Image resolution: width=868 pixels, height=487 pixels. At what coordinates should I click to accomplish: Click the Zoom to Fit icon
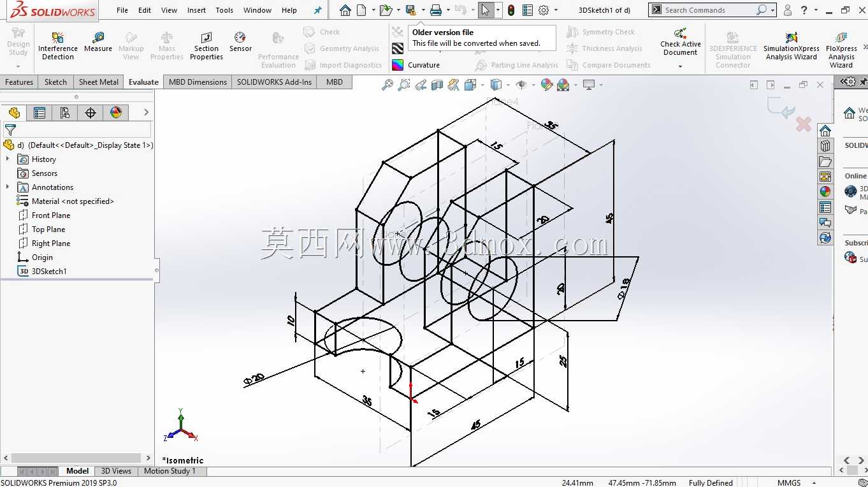tap(387, 85)
